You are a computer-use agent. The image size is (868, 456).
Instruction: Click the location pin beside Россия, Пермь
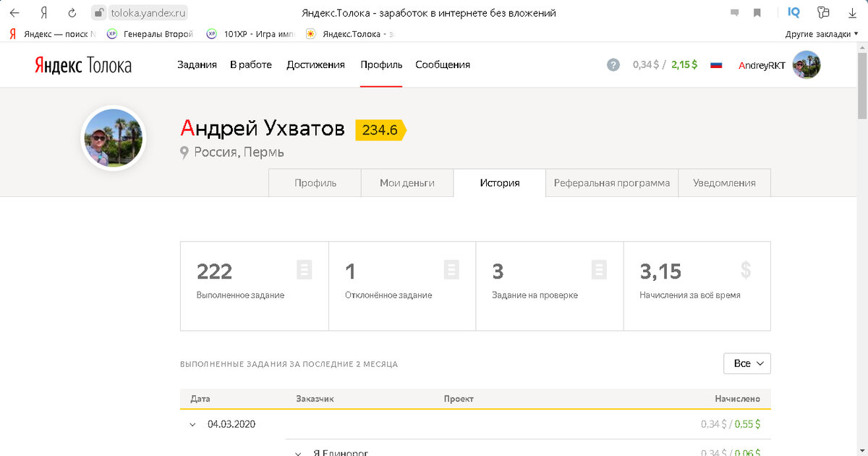184,152
